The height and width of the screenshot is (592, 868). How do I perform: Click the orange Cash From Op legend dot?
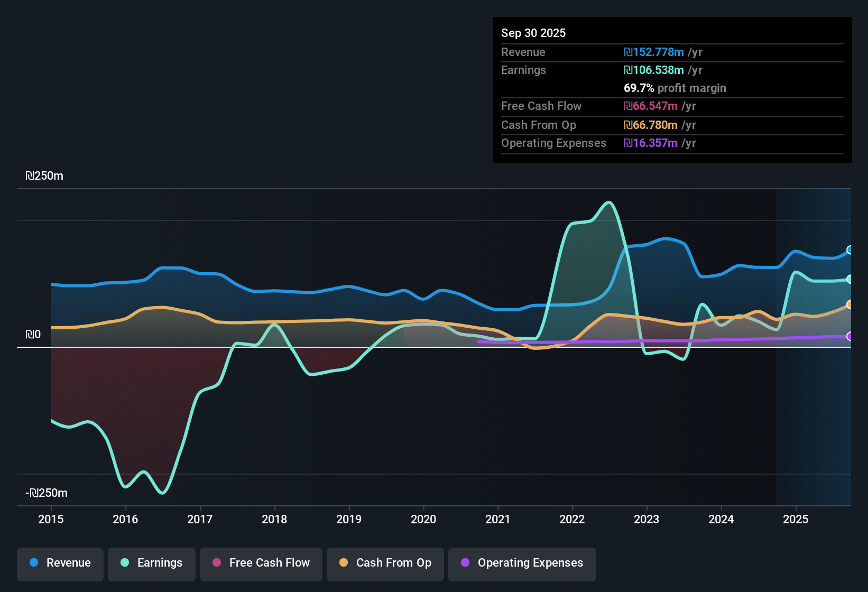[344, 563]
